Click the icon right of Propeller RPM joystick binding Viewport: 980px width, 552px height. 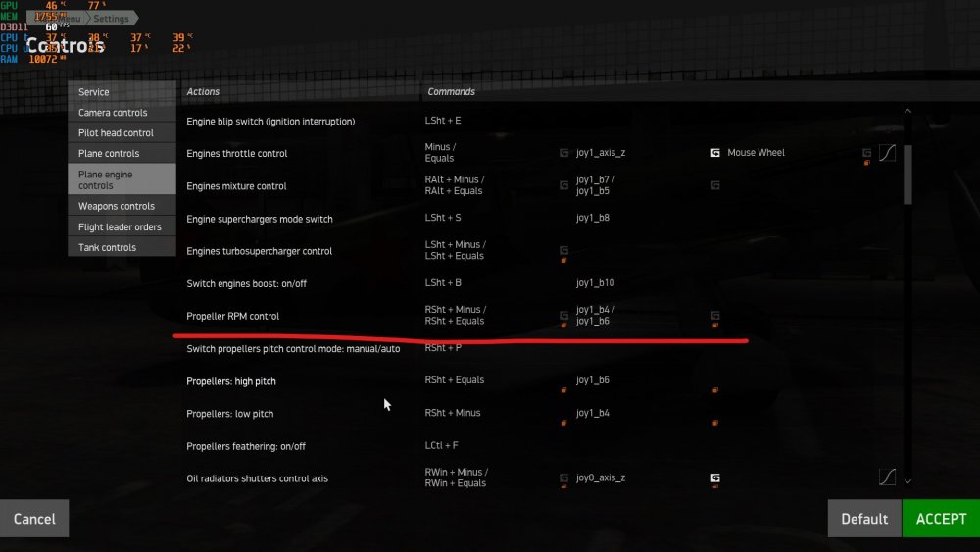(716, 316)
